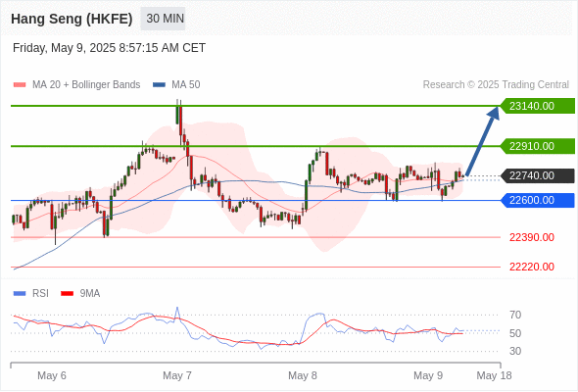Image resolution: width=578 pixels, height=392 pixels.
Task: Click the blue MA 50 legend swatch
Action: pos(159,85)
